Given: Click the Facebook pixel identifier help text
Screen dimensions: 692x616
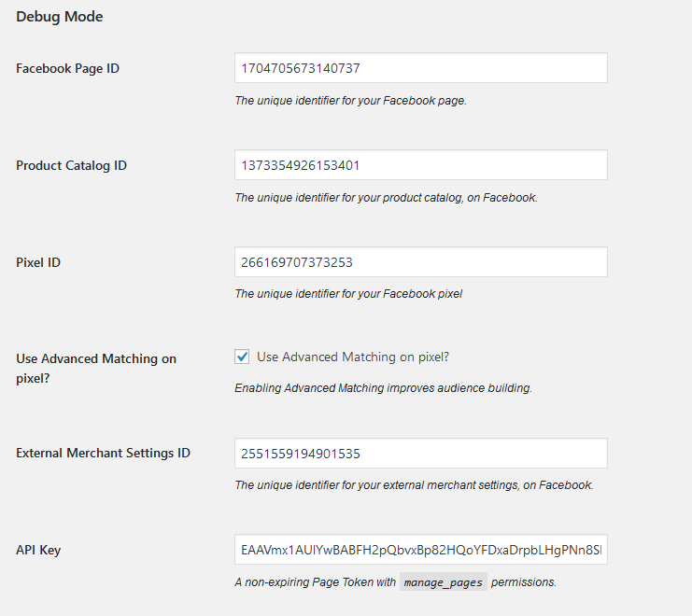Looking at the screenshot, I should pyautogui.click(x=348, y=294).
